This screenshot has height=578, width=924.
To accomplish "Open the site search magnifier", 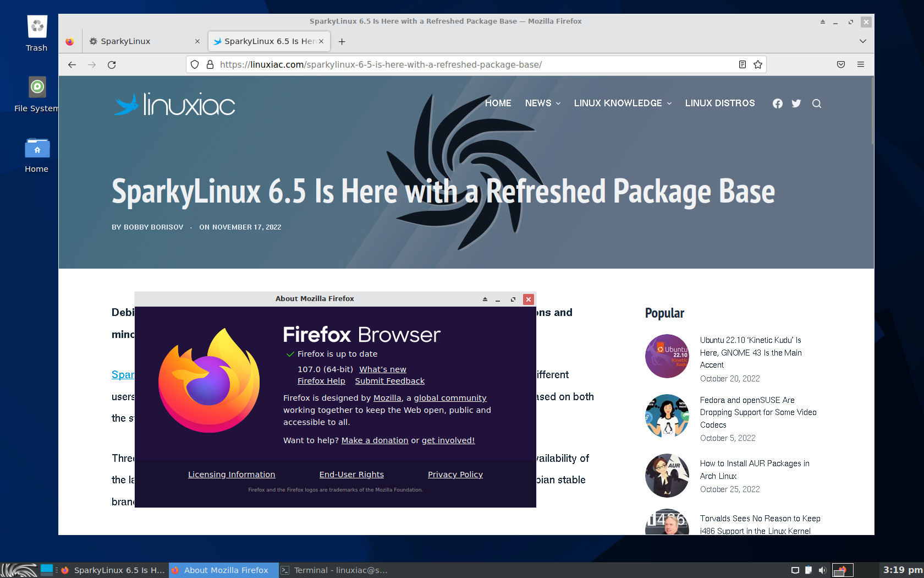I will [x=817, y=103].
